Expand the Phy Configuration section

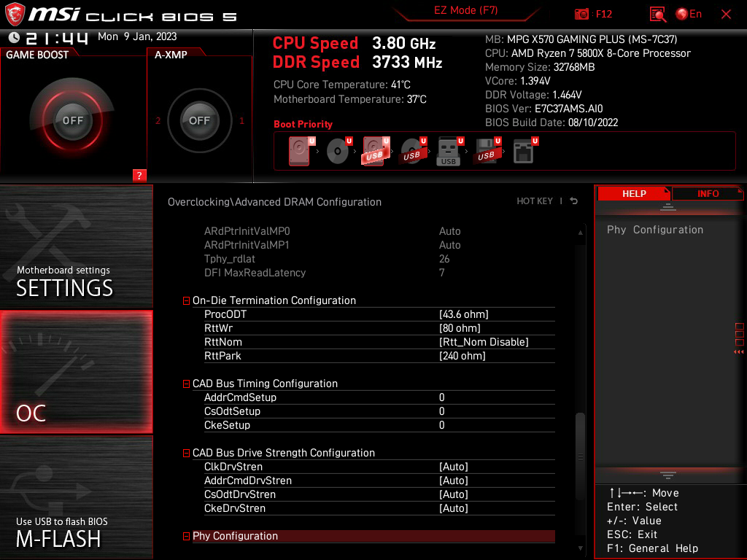(186, 536)
